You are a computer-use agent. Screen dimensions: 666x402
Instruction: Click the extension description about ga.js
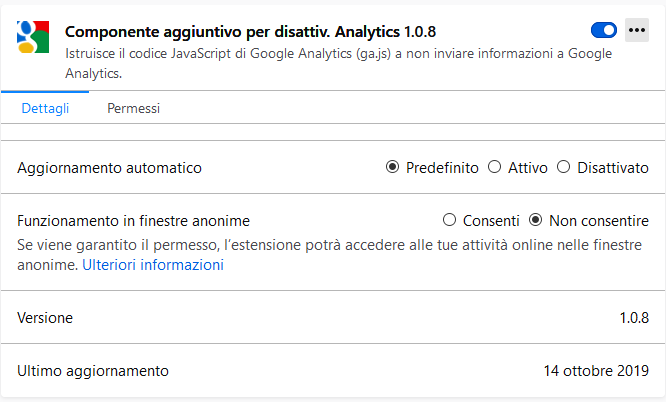[339, 63]
